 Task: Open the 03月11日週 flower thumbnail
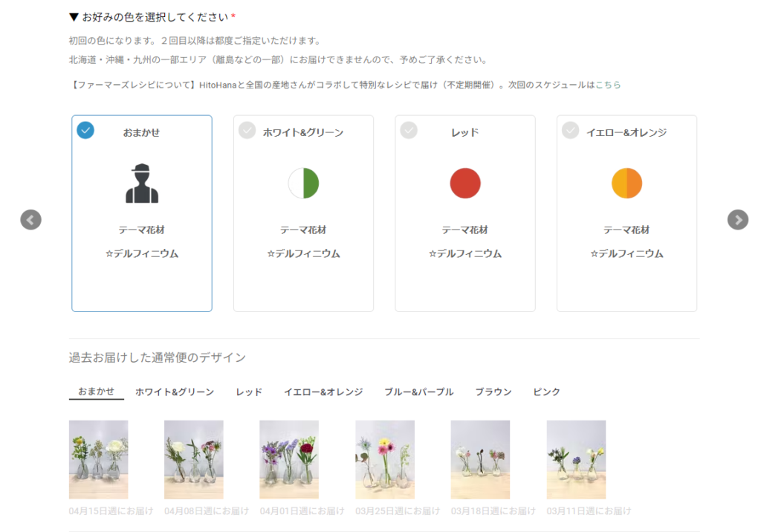[576, 459]
